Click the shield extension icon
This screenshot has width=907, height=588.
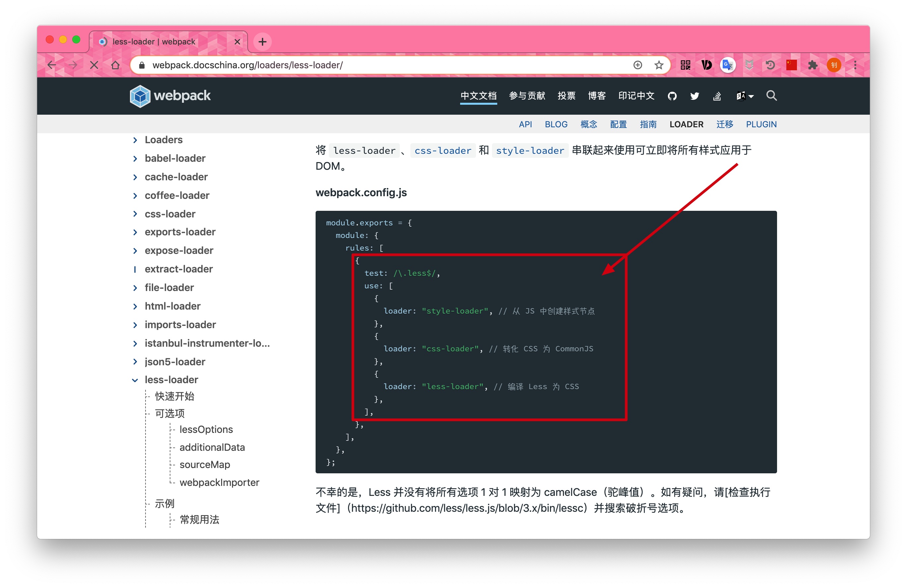click(x=749, y=65)
